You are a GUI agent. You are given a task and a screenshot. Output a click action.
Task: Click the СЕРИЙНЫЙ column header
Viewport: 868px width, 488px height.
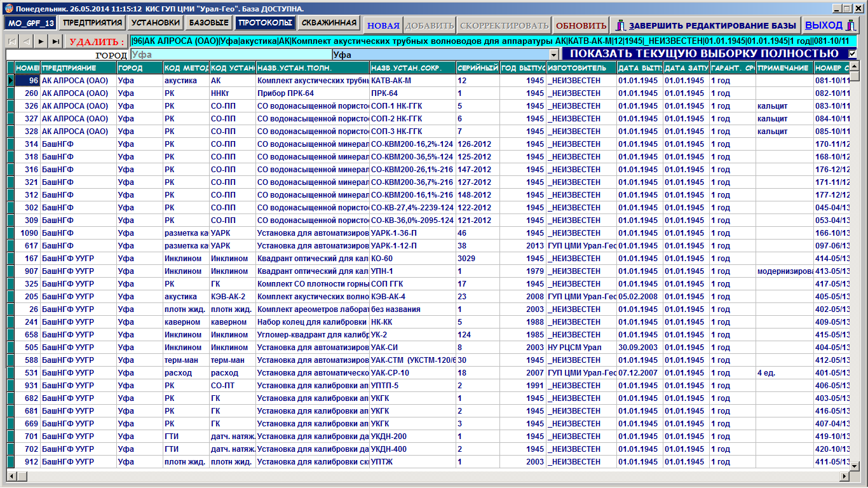pyautogui.click(x=478, y=68)
